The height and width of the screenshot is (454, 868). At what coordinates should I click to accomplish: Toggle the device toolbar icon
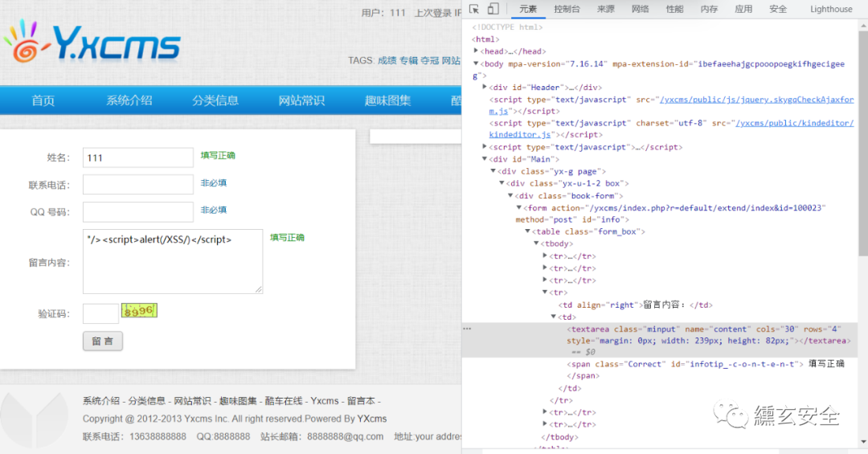coord(493,9)
